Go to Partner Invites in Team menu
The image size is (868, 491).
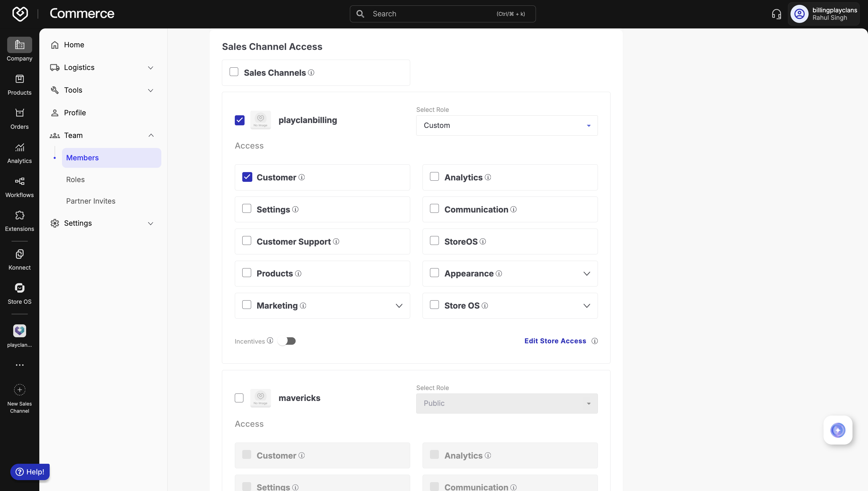(90, 201)
